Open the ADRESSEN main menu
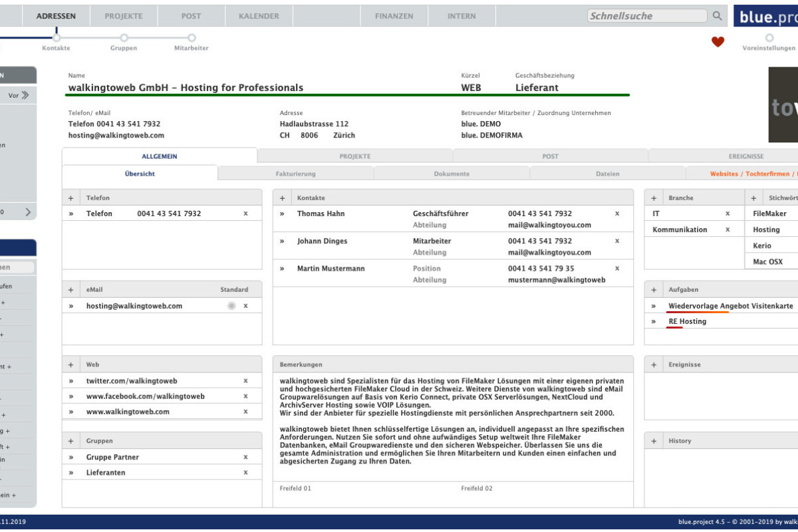The width and height of the screenshot is (798, 532). [x=56, y=16]
